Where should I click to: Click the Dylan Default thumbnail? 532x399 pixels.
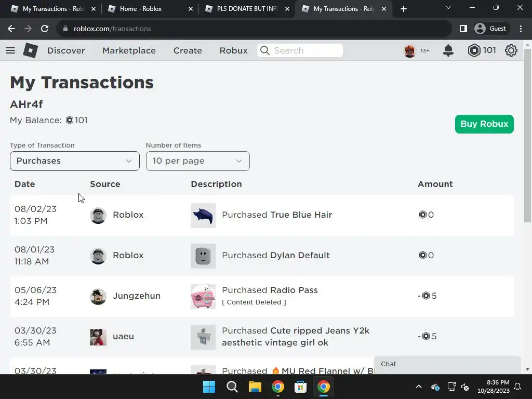pos(203,256)
